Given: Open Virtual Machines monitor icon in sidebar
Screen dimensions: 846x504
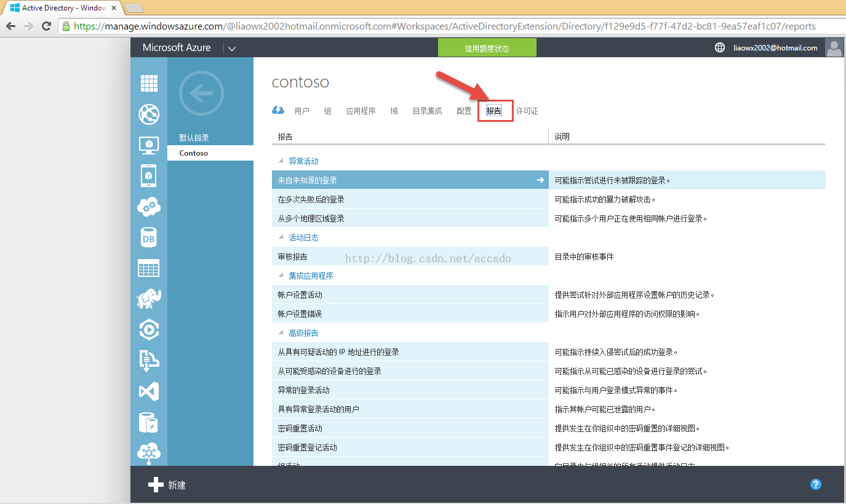Looking at the screenshot, I should click(149, 145).
